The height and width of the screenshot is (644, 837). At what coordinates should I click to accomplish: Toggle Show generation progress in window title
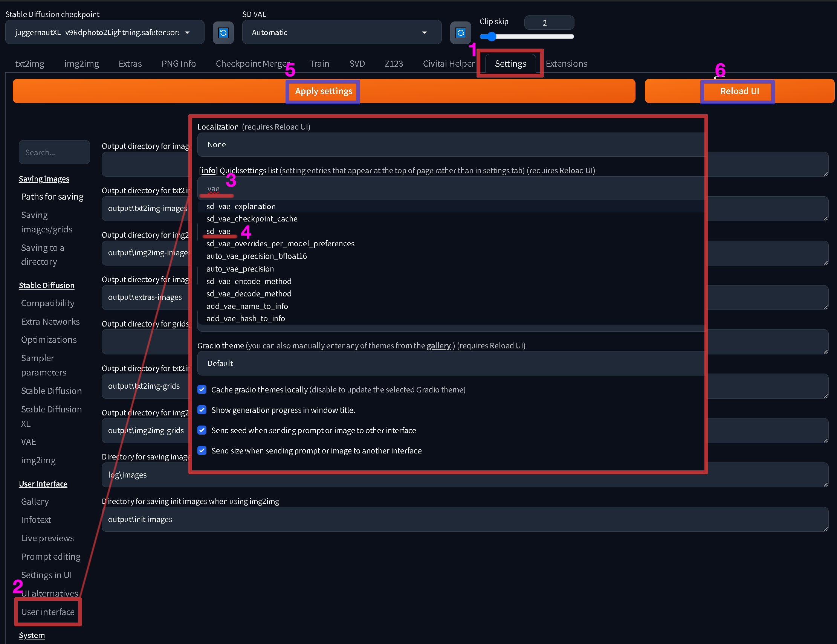tap(202, 410)
